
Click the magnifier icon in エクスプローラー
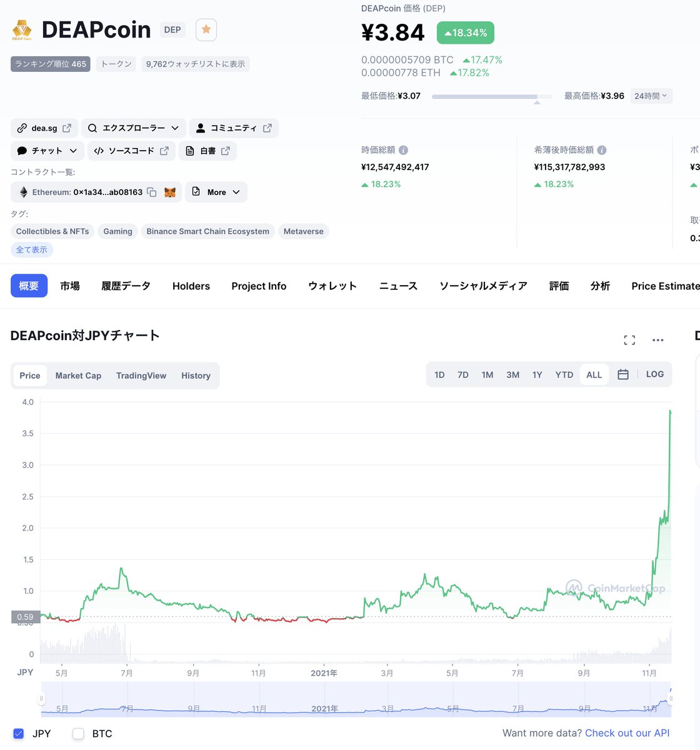click(x=92, y=128)
